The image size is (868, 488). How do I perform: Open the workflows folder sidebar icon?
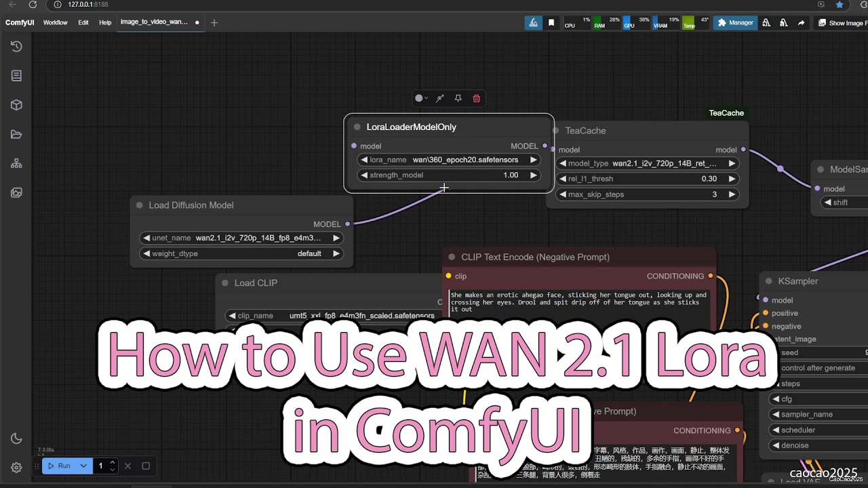[x=16, y=134]
